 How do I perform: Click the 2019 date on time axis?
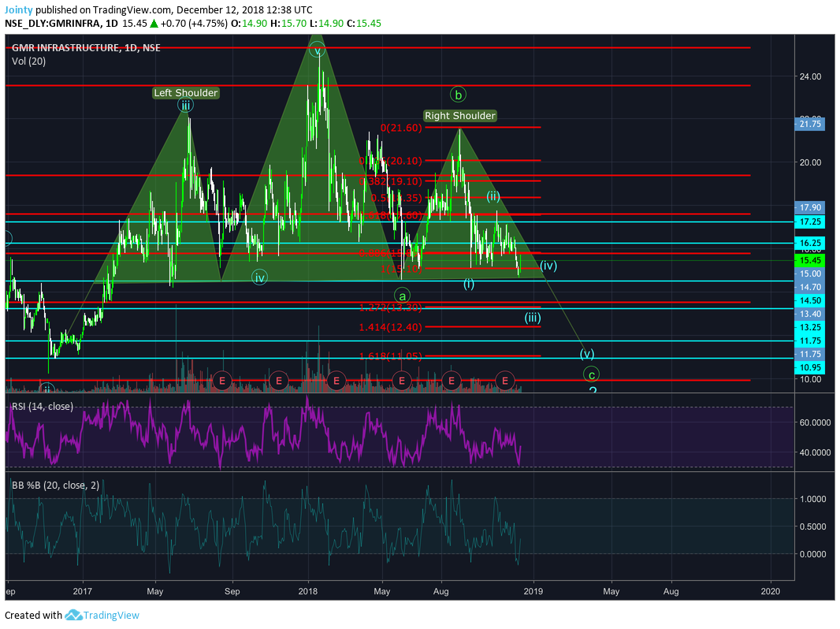[x=533, y=591]
